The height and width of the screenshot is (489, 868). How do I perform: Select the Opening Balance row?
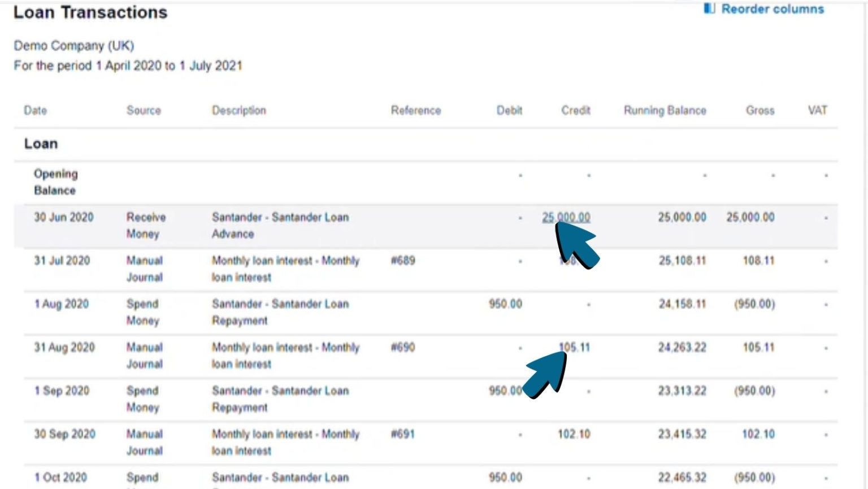tap(55, 181)
